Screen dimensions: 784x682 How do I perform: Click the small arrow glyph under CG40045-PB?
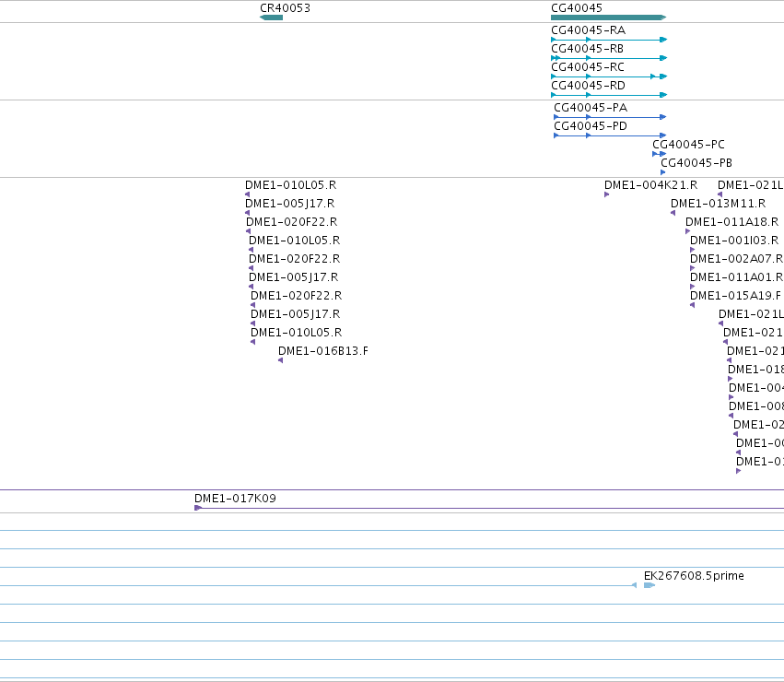point(663,172)
